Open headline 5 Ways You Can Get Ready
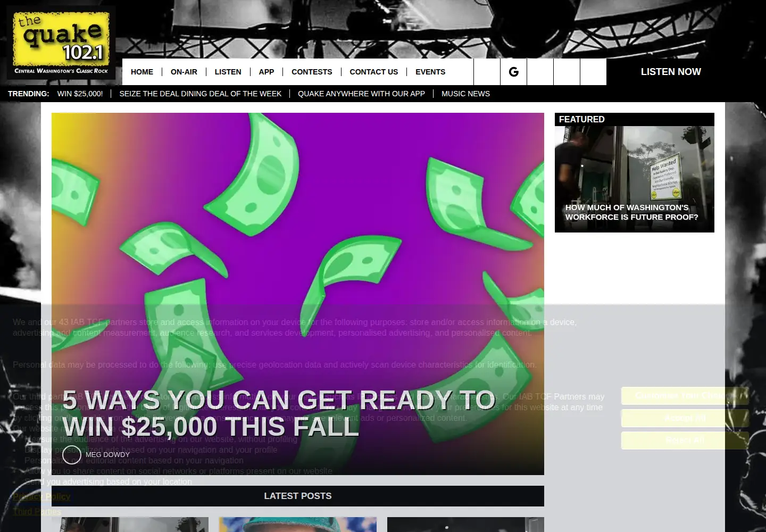The width and height of the screenshot is (766, 532). pos(279,413)
